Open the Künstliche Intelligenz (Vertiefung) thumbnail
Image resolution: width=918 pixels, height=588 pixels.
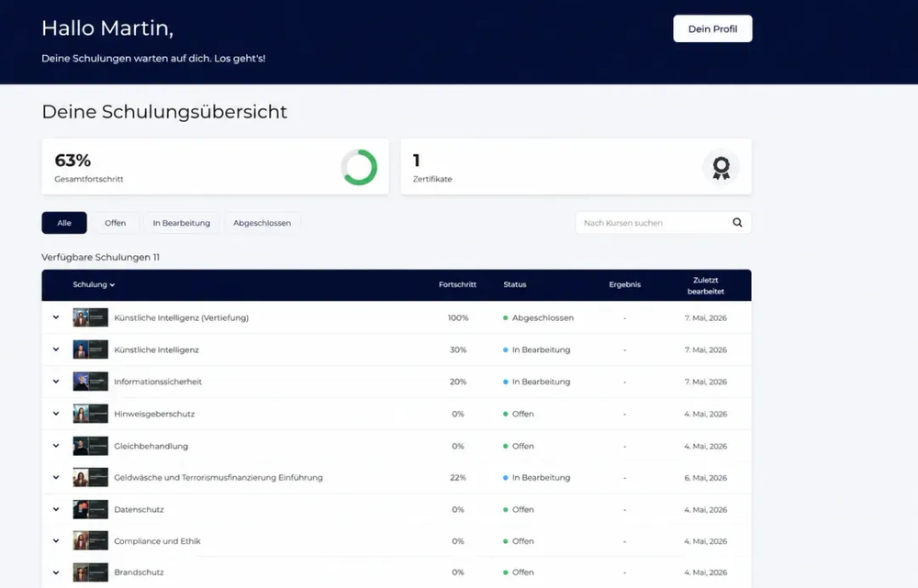point(90,317)
